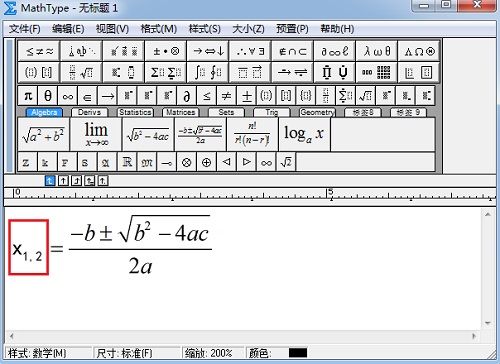
Task: Click the 样式: 数学(M) status field
Action: coord(49,353)
